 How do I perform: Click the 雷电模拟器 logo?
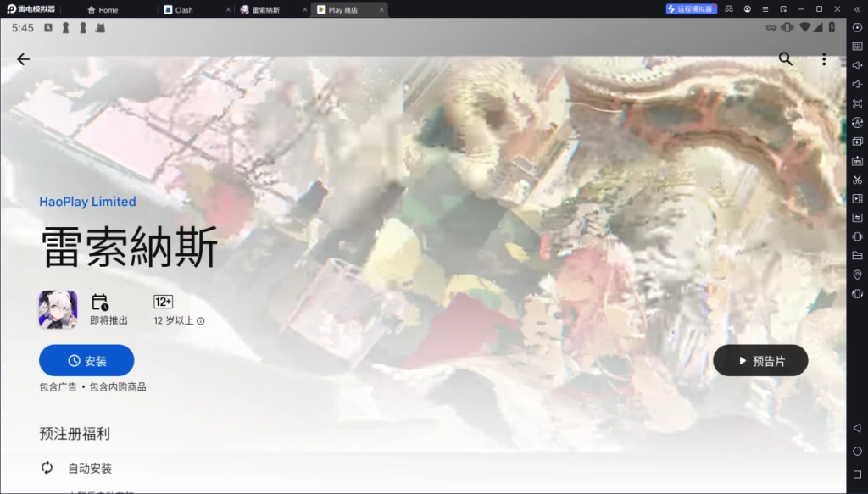click(31, 8)
